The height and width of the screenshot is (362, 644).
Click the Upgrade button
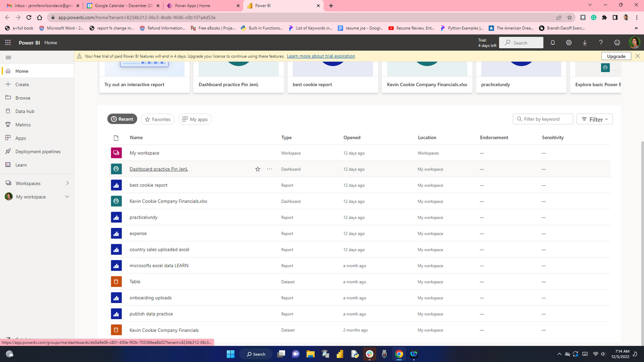(616, 56)
